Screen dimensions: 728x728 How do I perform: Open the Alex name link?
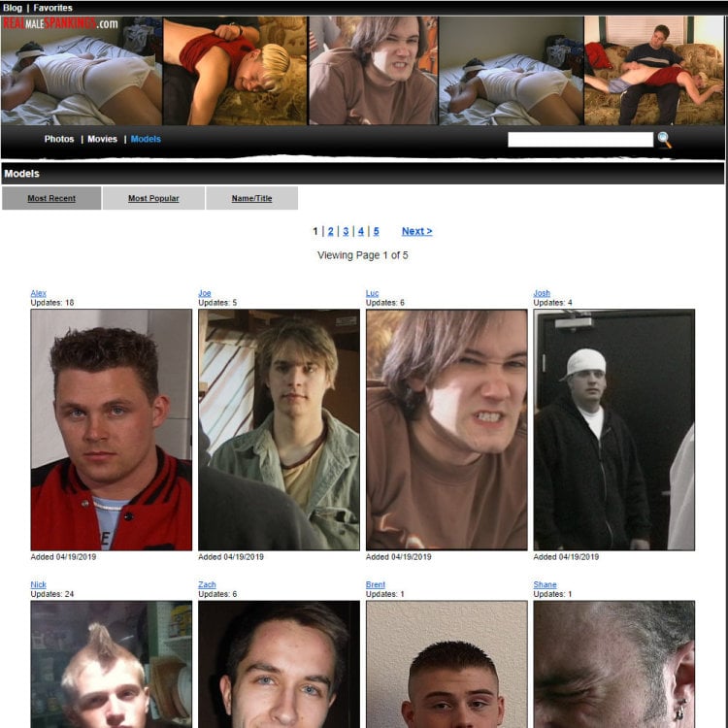[x=39, y=293]
